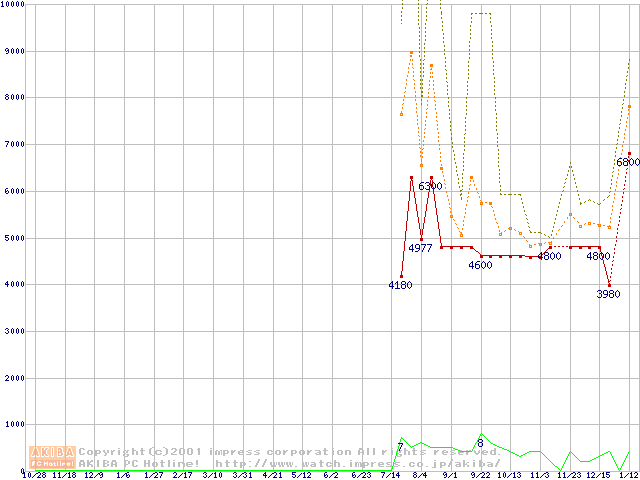The width and height of the screenshot is (640, 480).
Task: Click the 9/22 x-axis date
Action: (480, 475)
